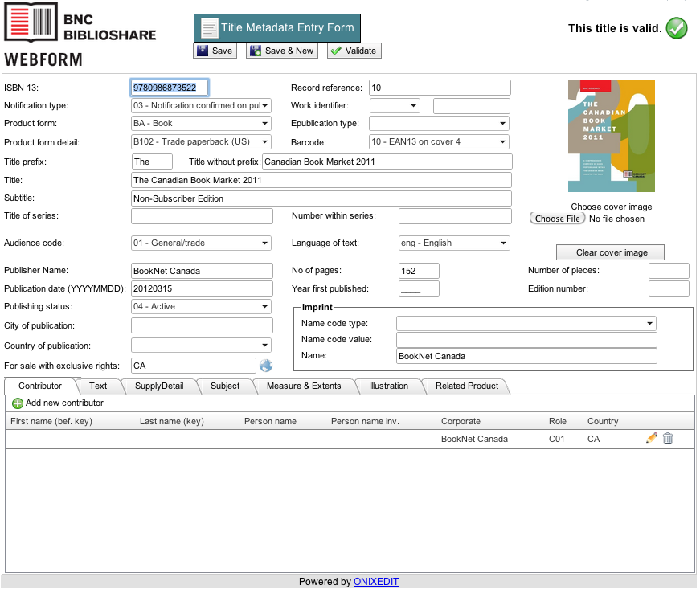
Task: Click the green valid checkmark icon
Action: pos(677,29)
